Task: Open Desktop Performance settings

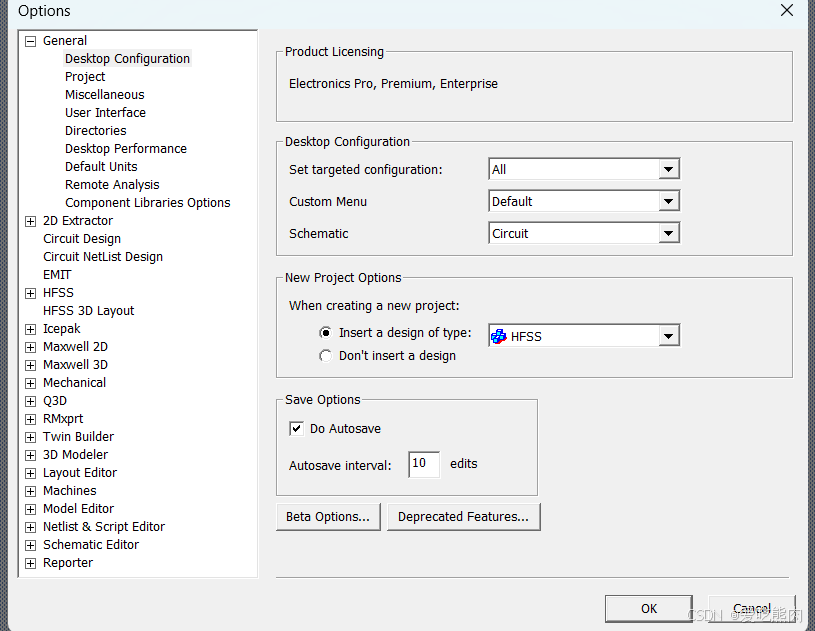Action: (x=126, y=149)
